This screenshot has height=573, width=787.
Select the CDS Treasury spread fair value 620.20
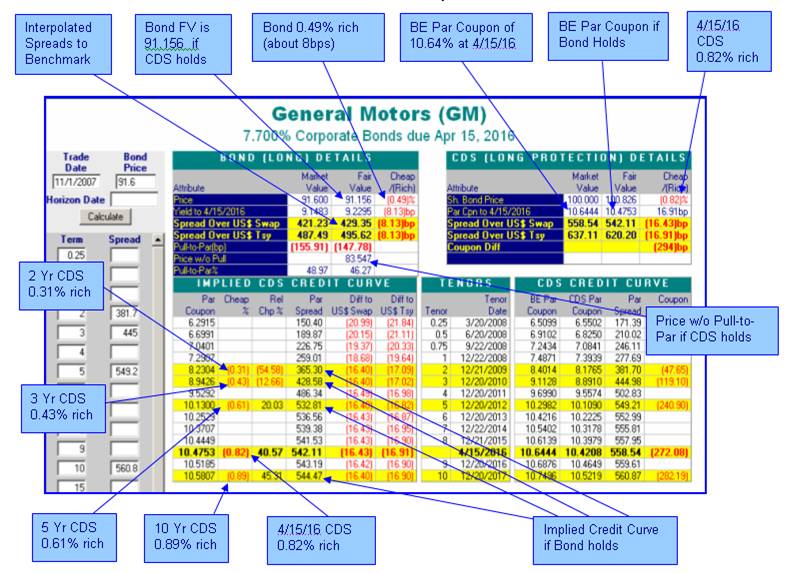click(621, 235)
